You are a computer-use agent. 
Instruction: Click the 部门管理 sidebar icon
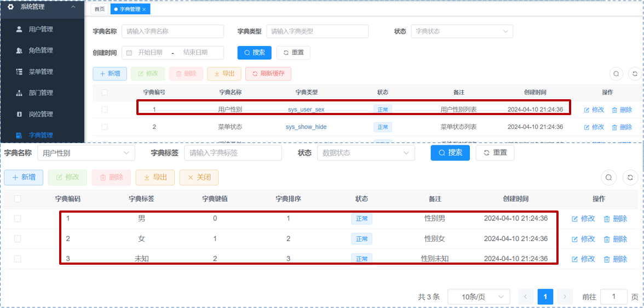(19, 93)
